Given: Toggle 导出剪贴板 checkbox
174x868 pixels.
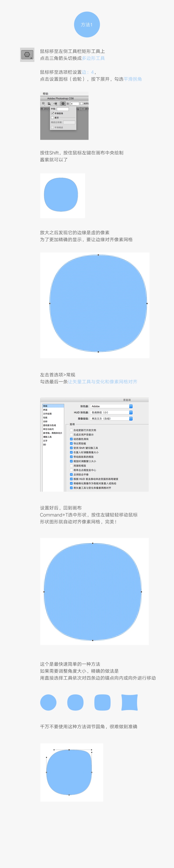Looking at the screenshot, I should click(x=71, y=443).
